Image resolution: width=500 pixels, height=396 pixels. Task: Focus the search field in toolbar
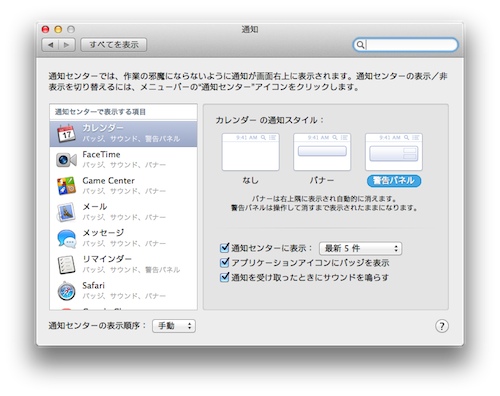[x=405, y=45]
